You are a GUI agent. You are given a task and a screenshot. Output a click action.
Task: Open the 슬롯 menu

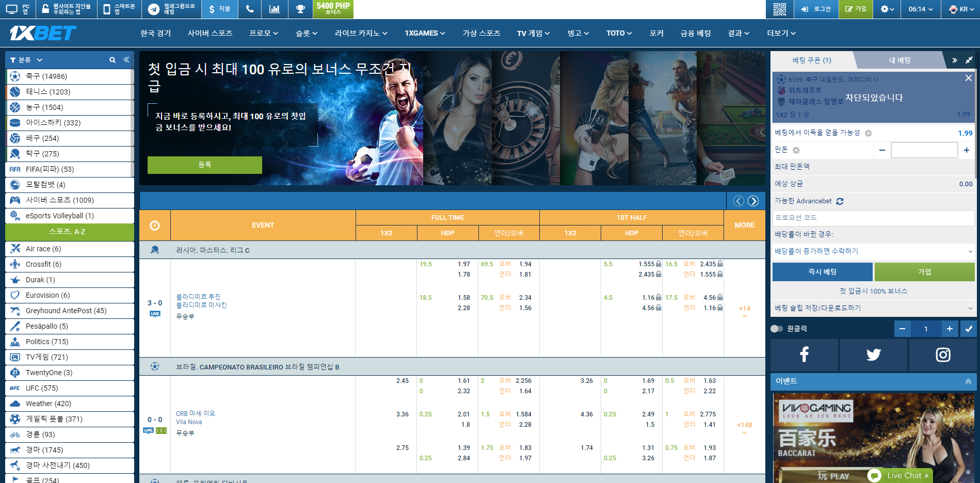[307, 33]
